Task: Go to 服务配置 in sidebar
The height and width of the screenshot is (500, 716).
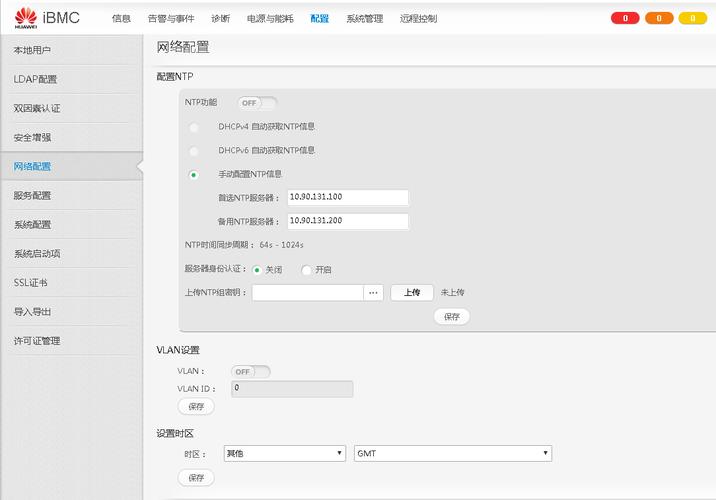Action: (72, 195)
